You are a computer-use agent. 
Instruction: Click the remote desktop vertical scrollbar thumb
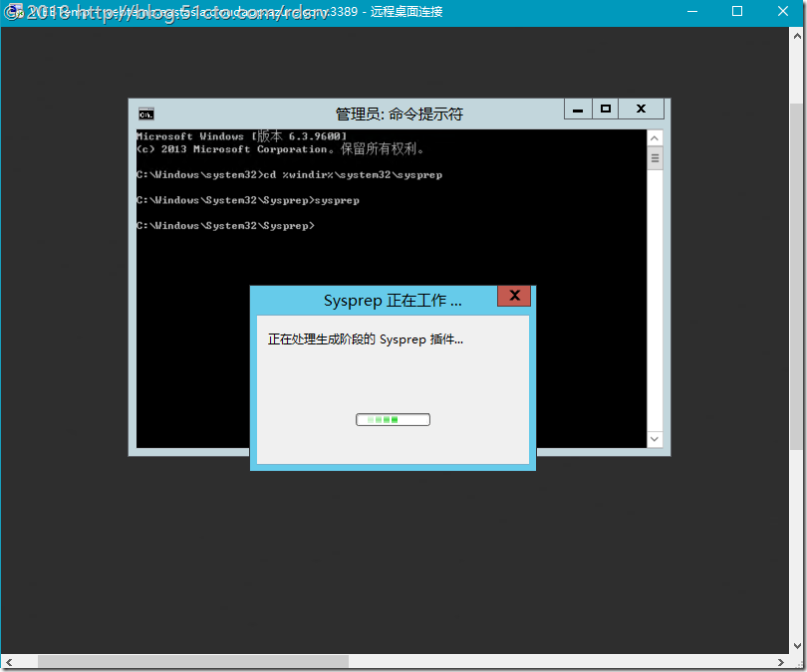(797, 277)
